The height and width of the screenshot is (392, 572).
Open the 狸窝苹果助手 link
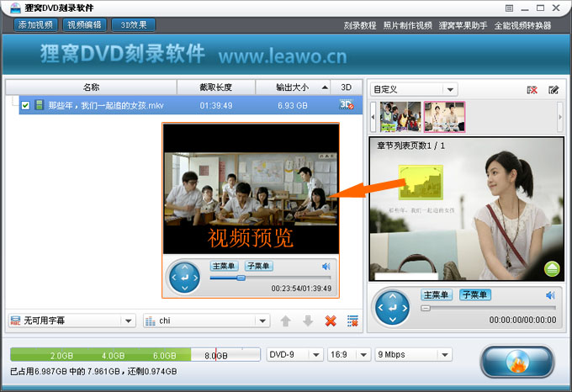(463, 25)
